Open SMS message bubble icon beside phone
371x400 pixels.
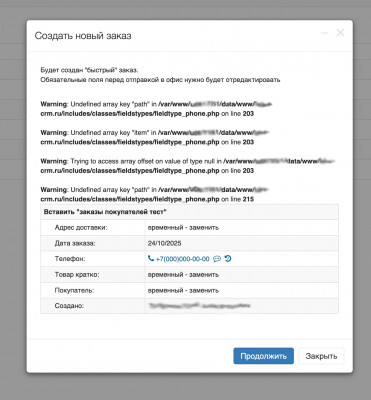coord(217,259)
